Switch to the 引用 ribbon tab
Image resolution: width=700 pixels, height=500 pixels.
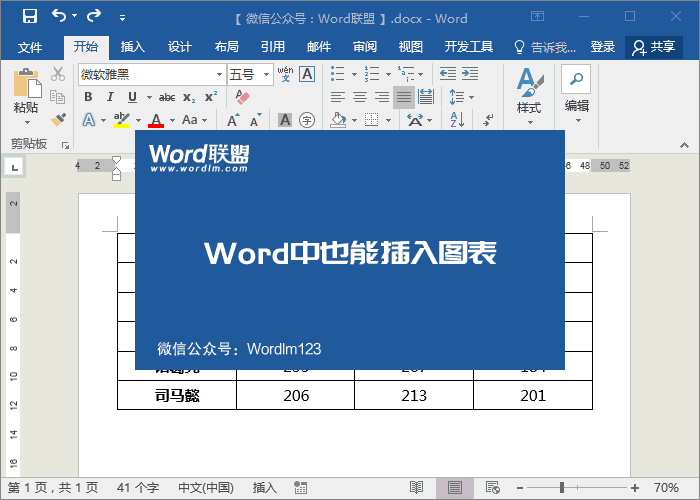(x=272, y=47)
